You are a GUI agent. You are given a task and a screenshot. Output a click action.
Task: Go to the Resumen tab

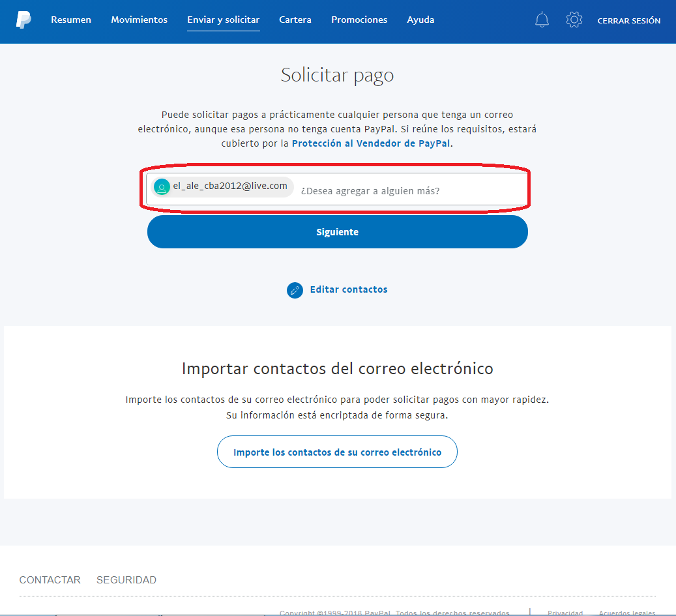point(71,20)
